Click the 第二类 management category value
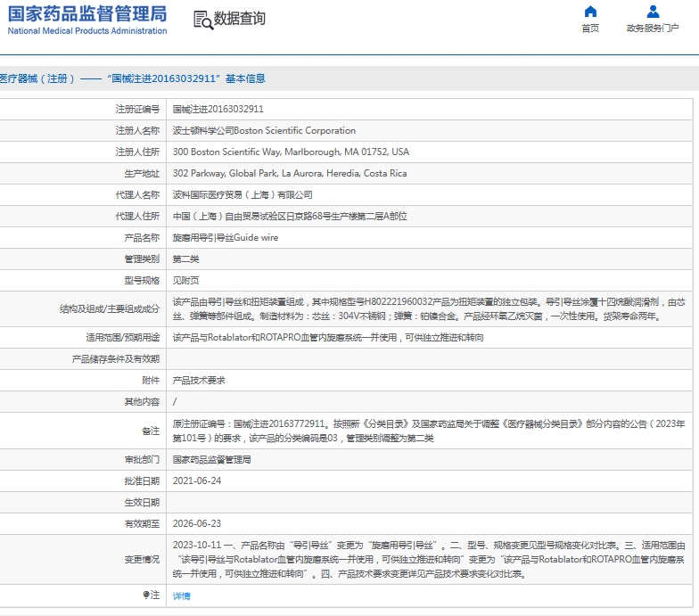This screenshot has width=699, height=616. click(185, 259)
